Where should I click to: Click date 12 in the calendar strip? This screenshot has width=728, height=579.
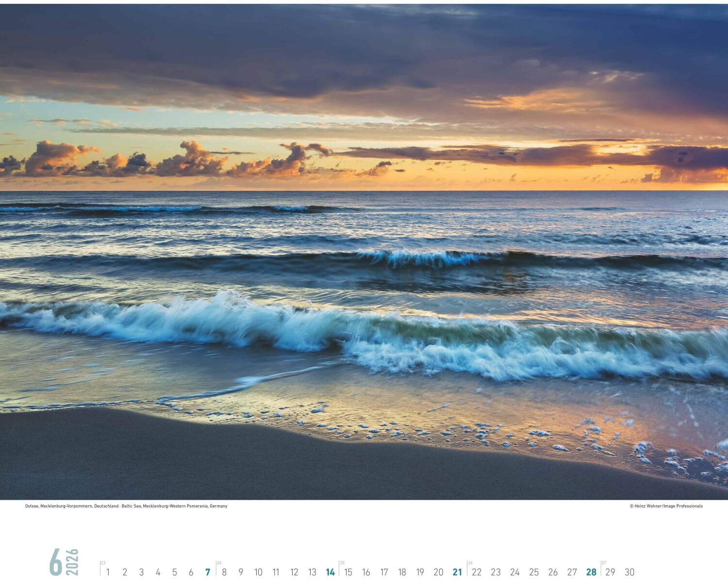[294, 572]
